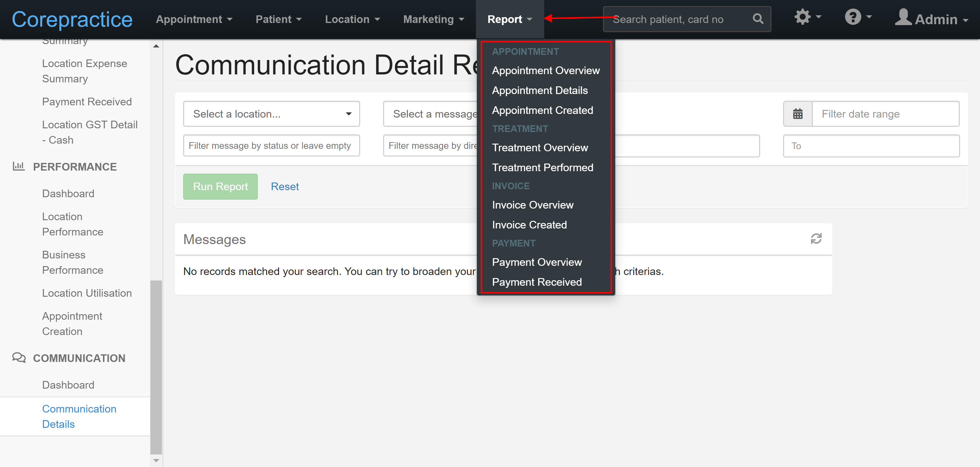Open the Appointment nav dropdown
Image resolution: width=980 pixels, height=467 pixels.
194,19
